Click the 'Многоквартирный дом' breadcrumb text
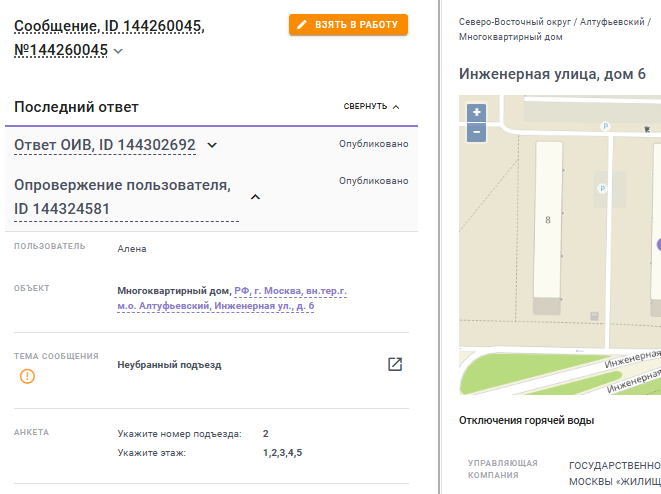This screenshot has width=661, height=494. [511, 37]
